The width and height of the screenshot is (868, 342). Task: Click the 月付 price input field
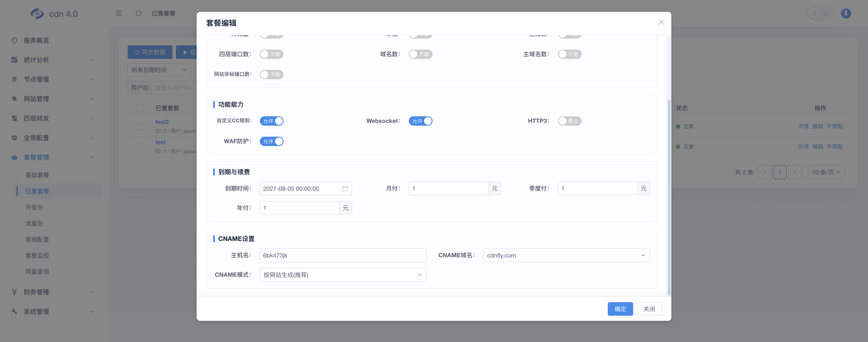tap(448, 189)
